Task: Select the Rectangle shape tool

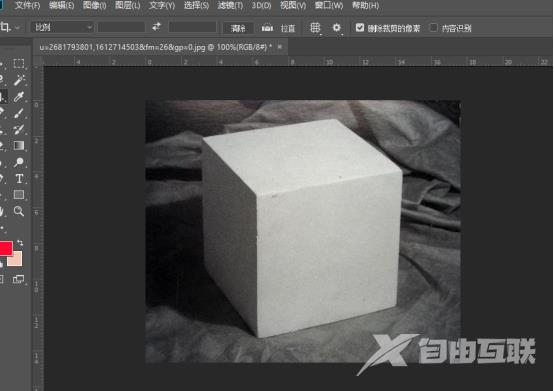Action: coord(19,195)
